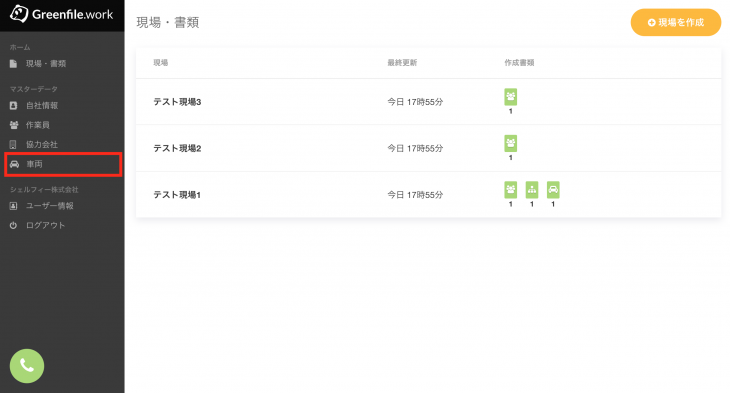Click the user card icon beside ユーザー情報

coord(14,206)
